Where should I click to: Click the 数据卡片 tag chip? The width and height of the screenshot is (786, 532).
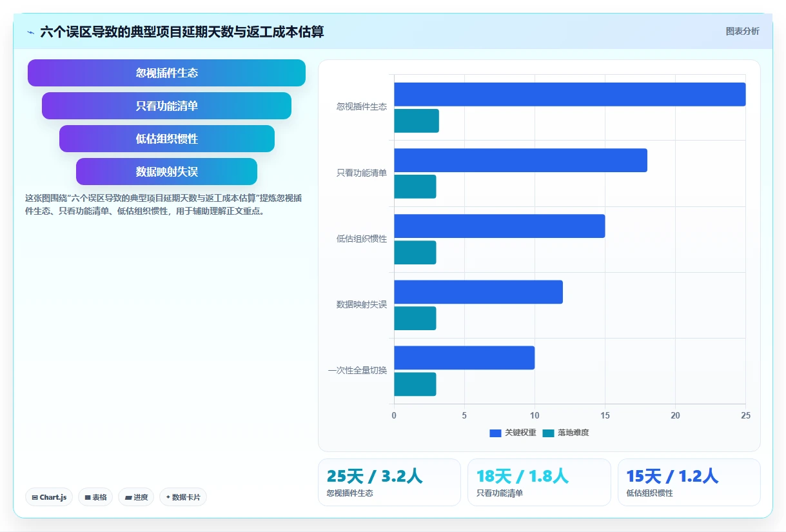pos(183,497)
